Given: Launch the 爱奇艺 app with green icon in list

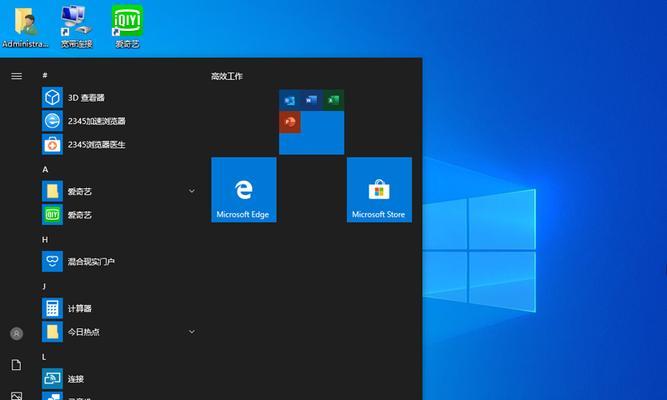Looking at the screenshot, I should coord(119,214).
